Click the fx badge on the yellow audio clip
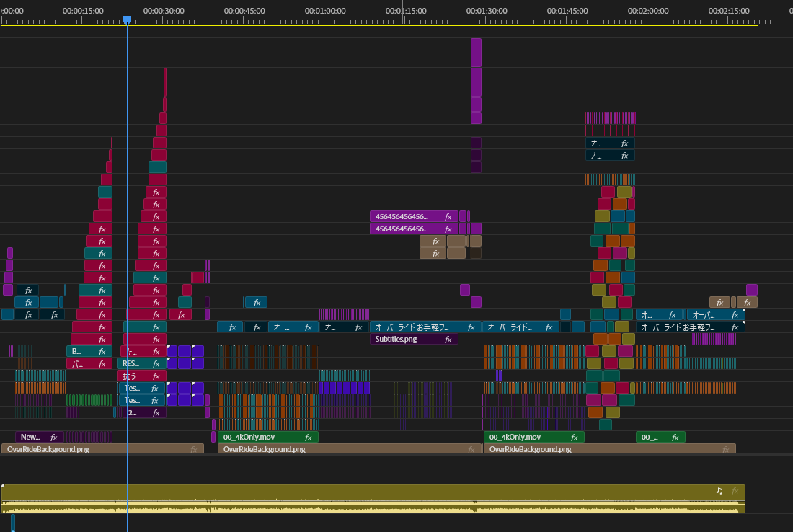 pos(735,490)
